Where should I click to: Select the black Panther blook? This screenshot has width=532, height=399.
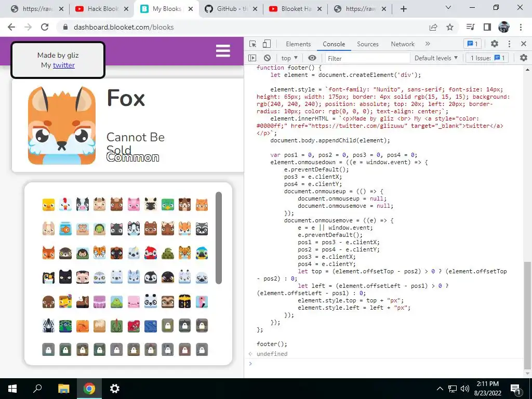point(65,277)
